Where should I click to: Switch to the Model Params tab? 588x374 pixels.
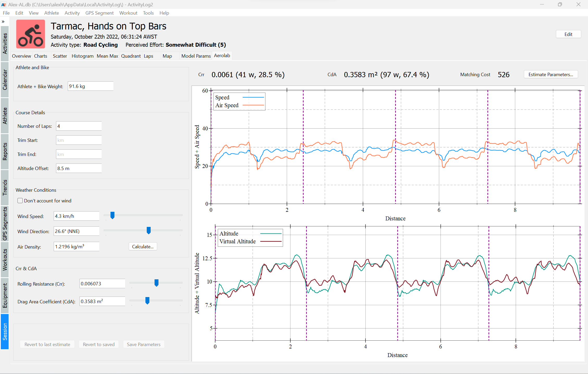click(x=196, y=56)
